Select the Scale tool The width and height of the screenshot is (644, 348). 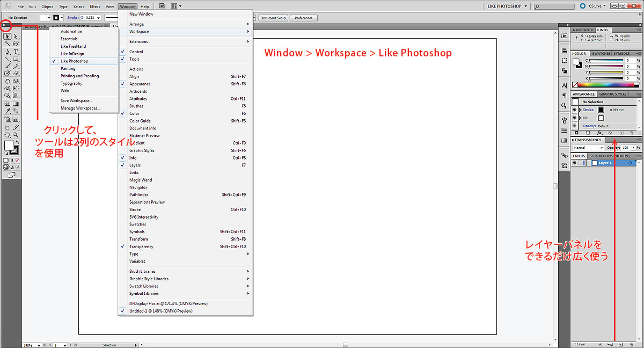(x=16, y=82)
